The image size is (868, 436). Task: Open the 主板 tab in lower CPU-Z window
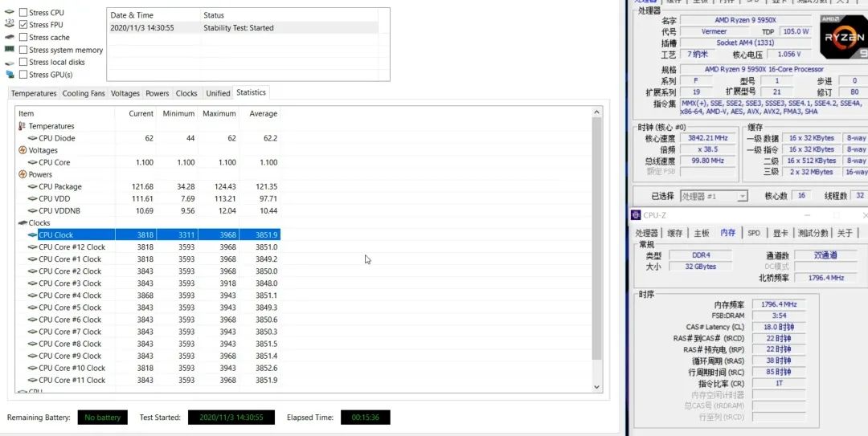[x=702, y=233]
